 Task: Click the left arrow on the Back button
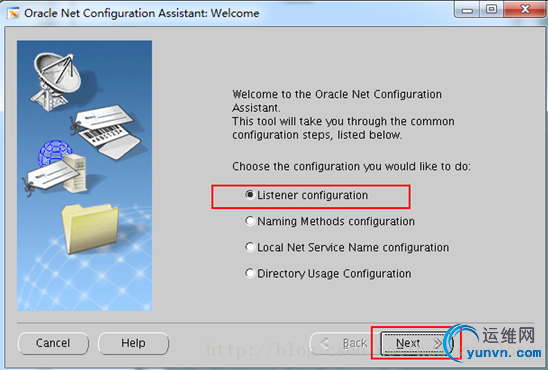point(325,343)
